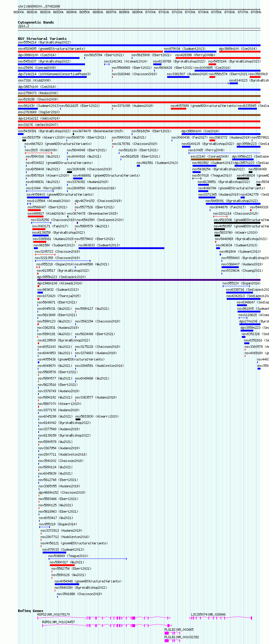Screen dimensions: 269x644
Task: Click the brown esv2759073 (Redon2006) bar
Action: click(139, 96)
